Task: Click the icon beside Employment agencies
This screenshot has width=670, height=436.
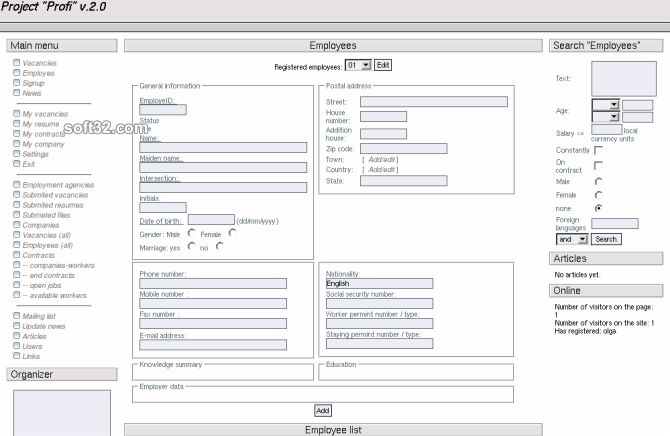Action: click(17, 185)
